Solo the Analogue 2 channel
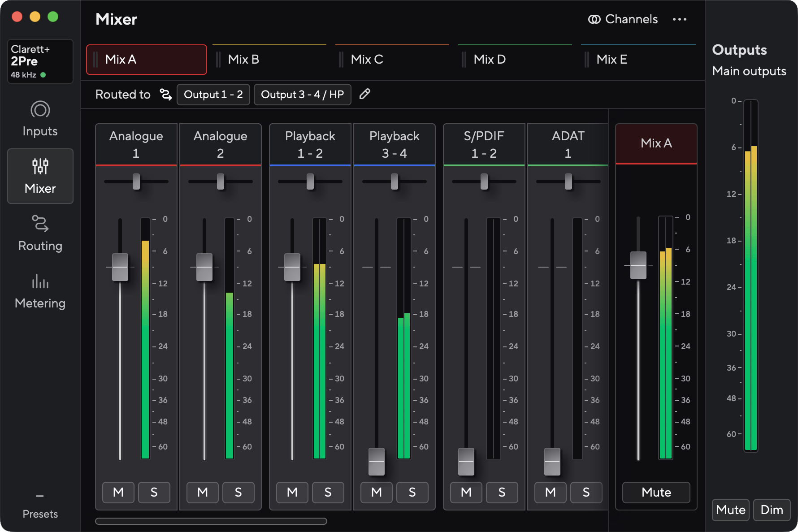Screen dimensions: 798x532 pyautogui.click(x=238, y=493)
